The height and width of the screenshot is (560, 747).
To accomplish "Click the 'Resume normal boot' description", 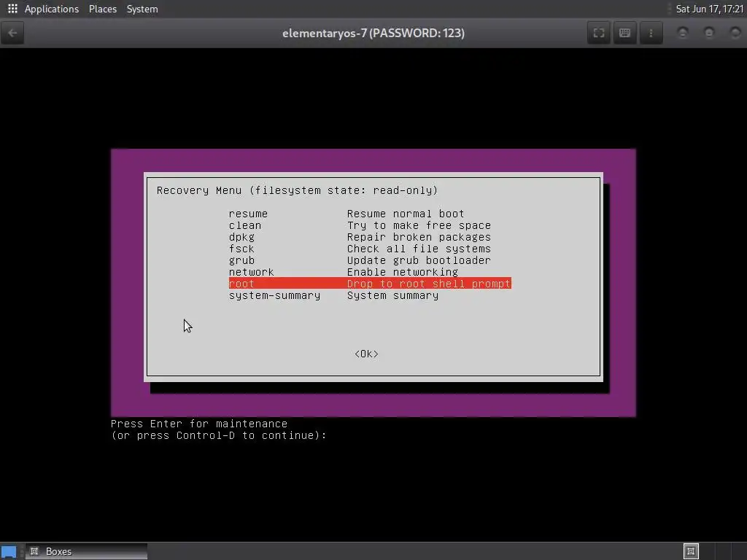I will pos(406,214).
